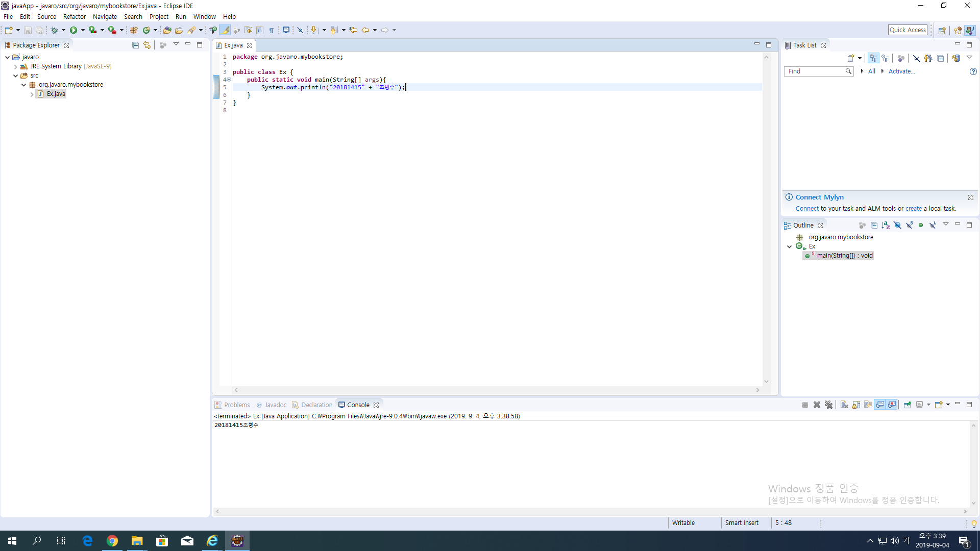
Task: Open the File menu
Action: (x=8, y=16)
